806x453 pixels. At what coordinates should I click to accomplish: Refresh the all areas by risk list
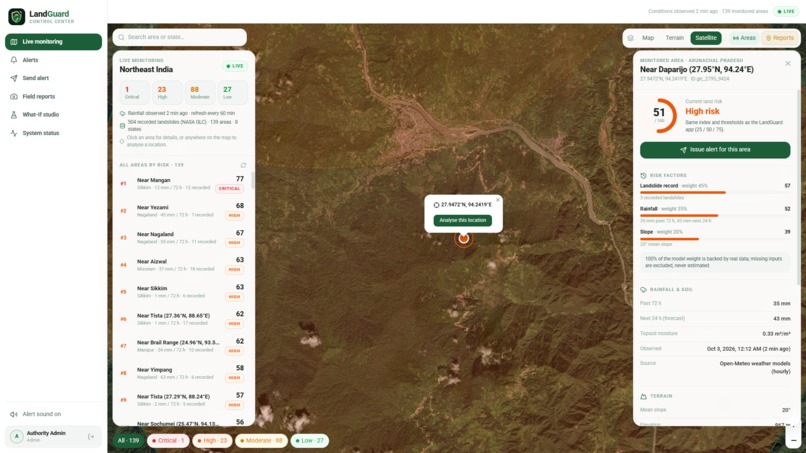tap(243, 165)
